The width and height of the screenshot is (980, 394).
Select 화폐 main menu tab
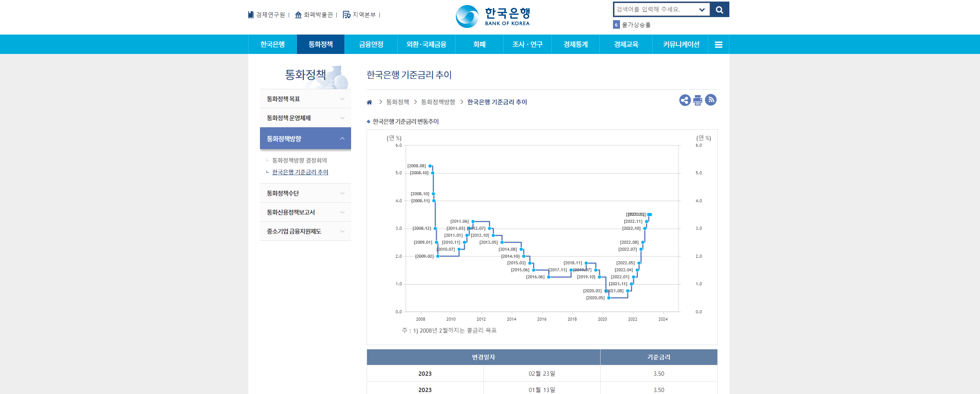coord(480,44)
